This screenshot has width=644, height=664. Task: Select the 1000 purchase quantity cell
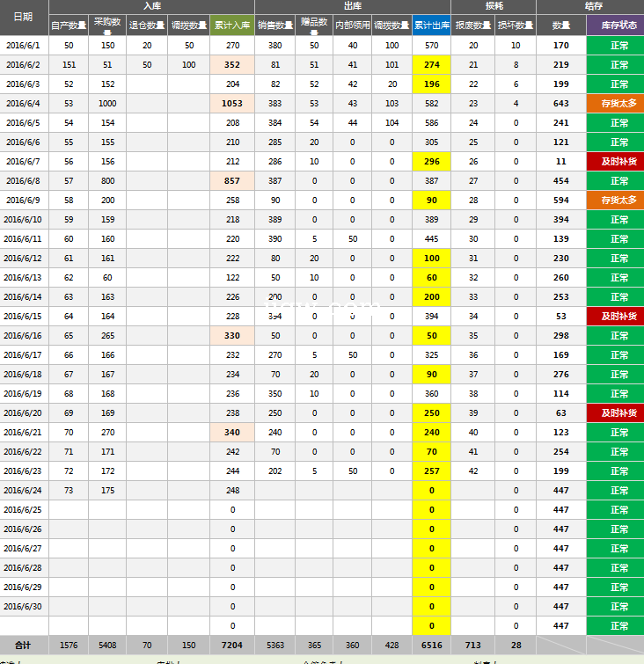[x=107, y=104]
